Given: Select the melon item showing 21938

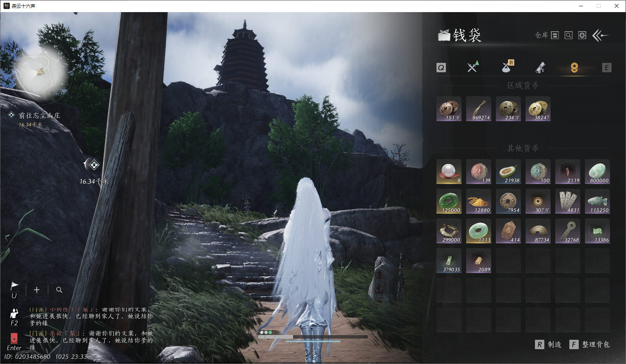Looking at the screenshot, I should [508, 171].
